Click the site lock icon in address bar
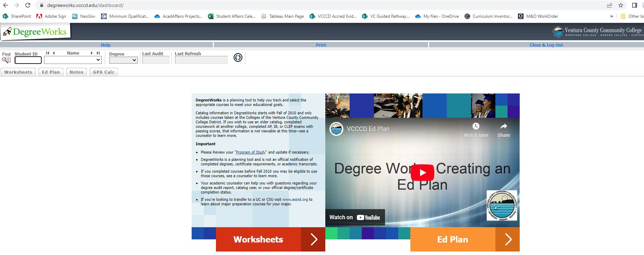 tap(42, 5)
